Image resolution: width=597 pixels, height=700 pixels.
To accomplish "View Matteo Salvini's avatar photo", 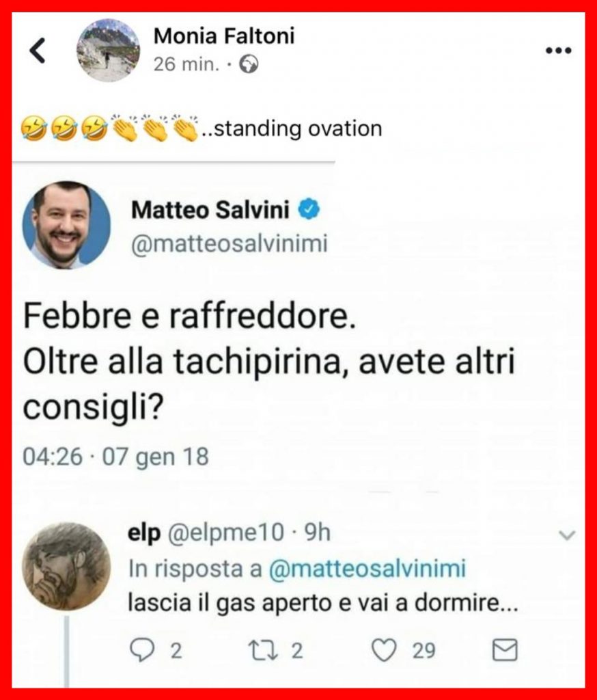I will point(66,225).
